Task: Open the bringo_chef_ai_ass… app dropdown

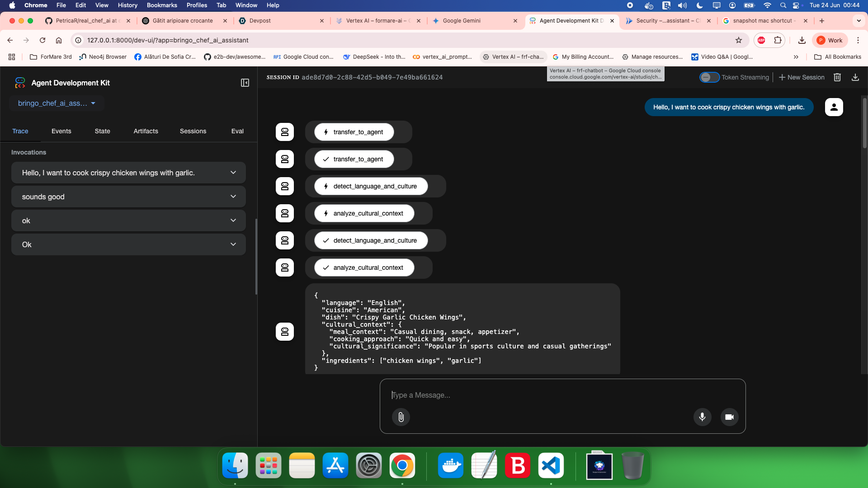Action: tap(57, 103)
